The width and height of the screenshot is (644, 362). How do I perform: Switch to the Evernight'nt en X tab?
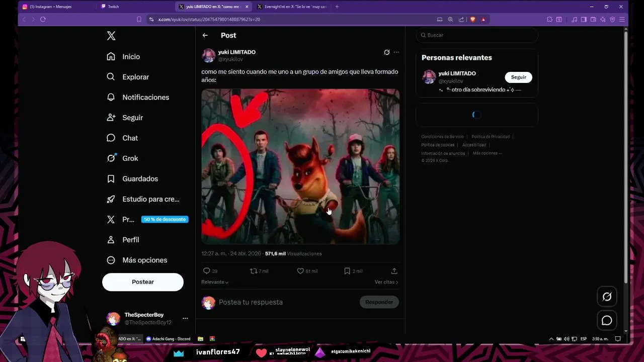(292, 7)
